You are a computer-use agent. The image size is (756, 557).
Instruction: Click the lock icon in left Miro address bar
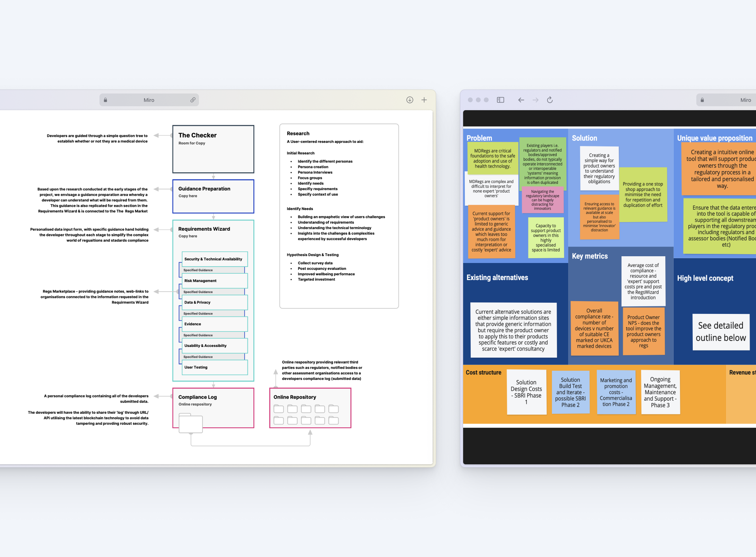[x=105, y=100]
